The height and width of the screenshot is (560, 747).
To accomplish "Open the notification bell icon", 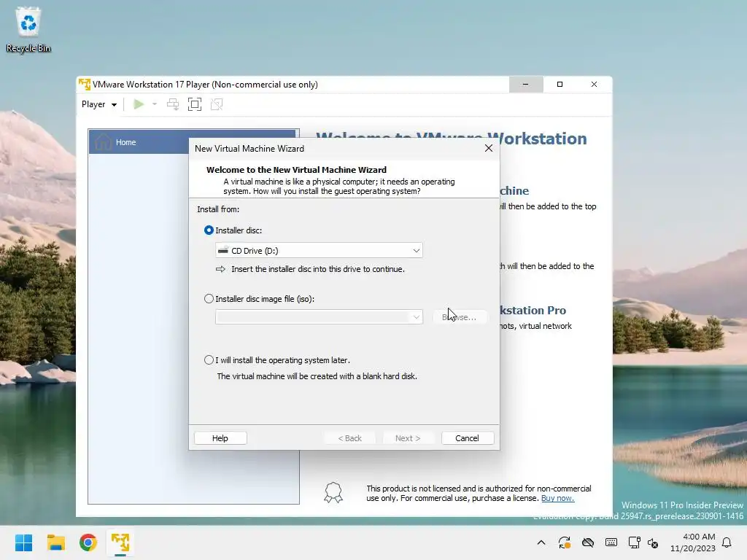I will 727,542.
